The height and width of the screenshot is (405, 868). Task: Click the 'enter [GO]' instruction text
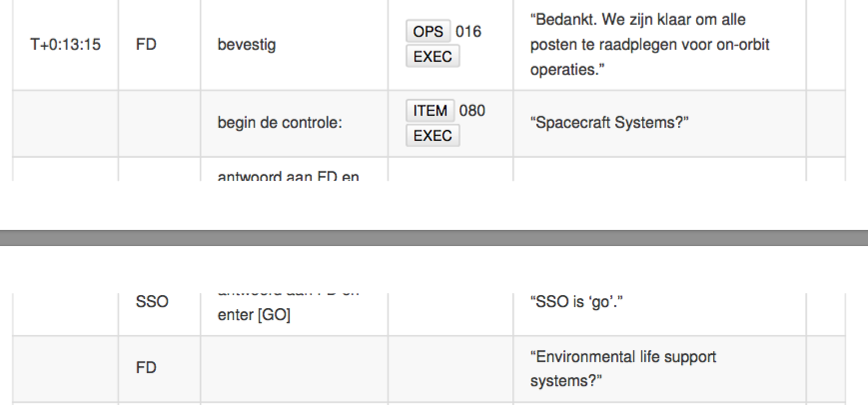pyautogui.click(x=254, y=315)
